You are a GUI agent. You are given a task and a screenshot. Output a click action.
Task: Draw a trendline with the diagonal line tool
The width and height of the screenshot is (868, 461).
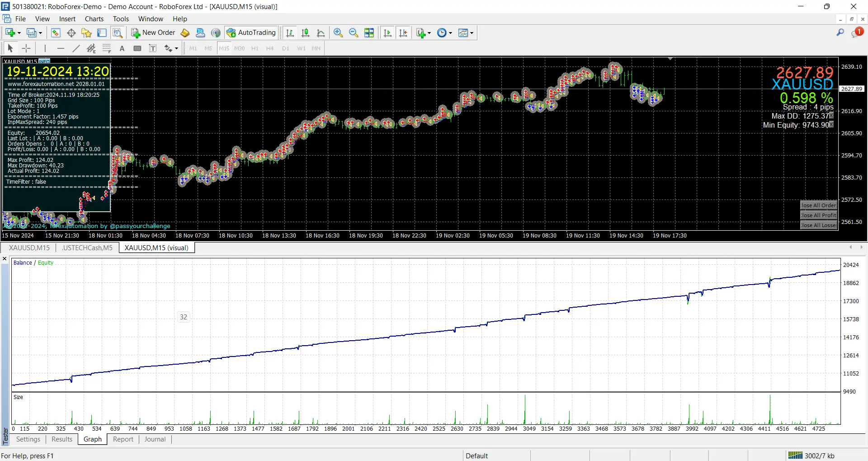pos(76,48)
